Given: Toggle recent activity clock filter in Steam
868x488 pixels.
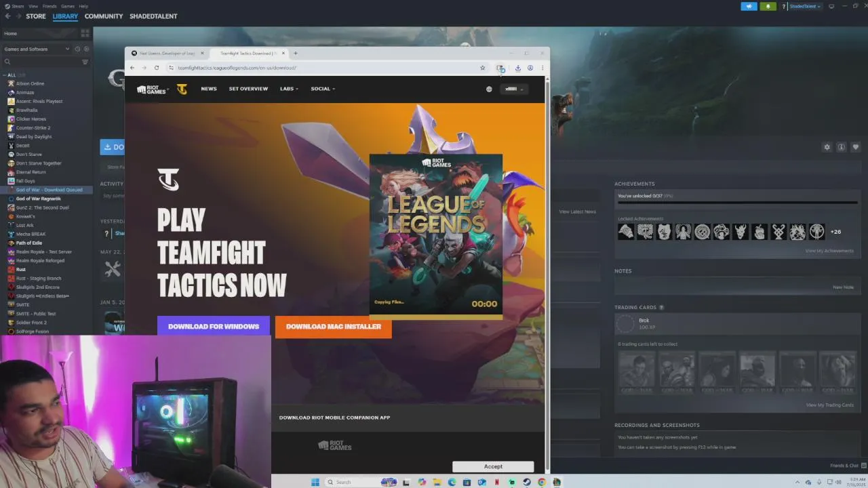Looking at the screenshot, I should (77, 49).
